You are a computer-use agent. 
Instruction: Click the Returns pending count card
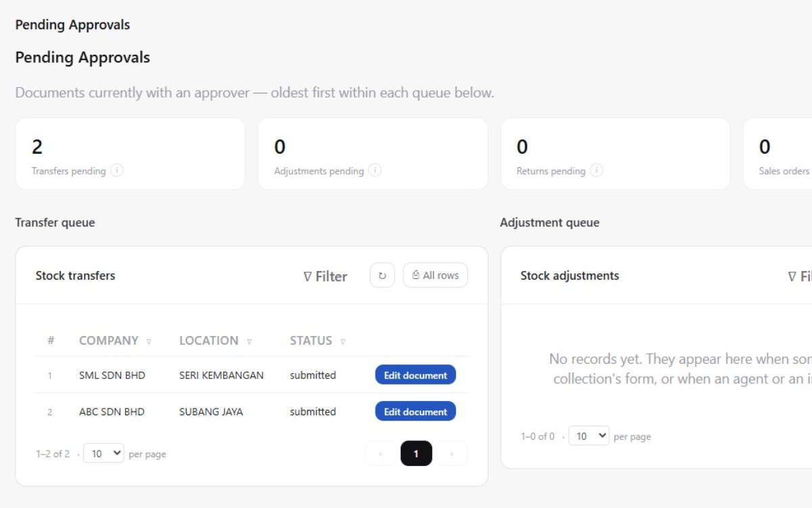(x=615, y=154)
